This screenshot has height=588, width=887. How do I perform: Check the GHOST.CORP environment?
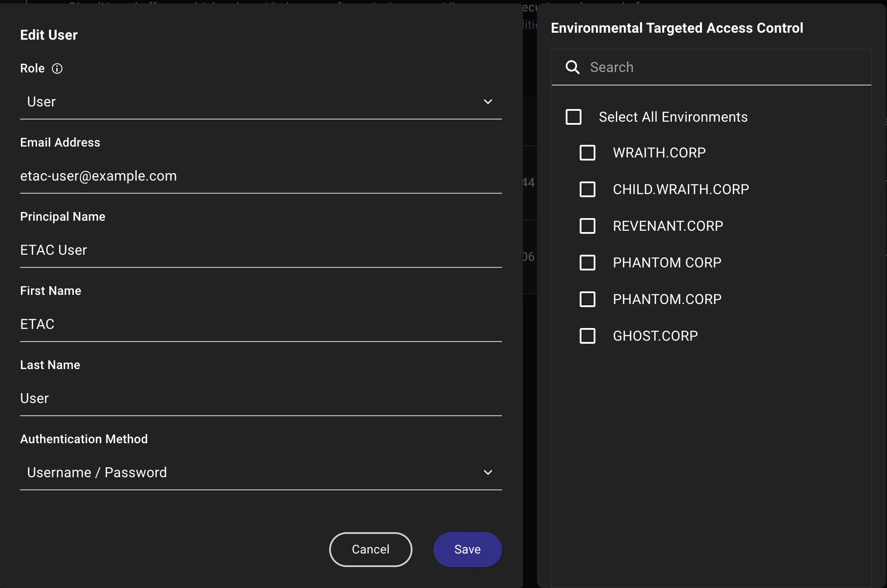[588, 336]
